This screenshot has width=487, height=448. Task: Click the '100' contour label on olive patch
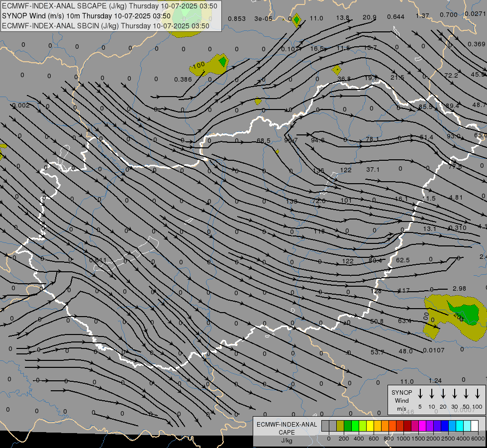click(x=198, y=65)
